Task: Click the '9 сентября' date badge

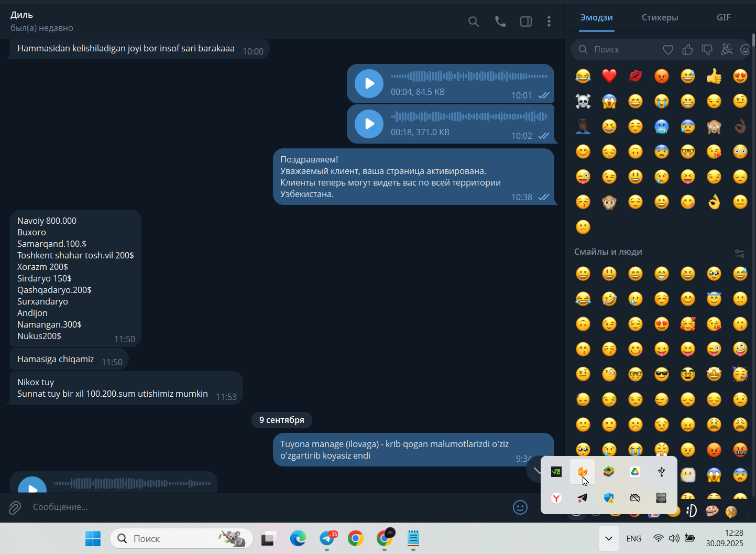Action: (282, 420)
